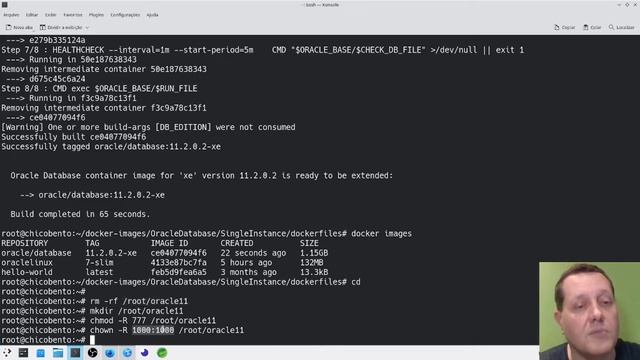Open the Plugins menu
The height and width of the screenshot is (360, 640).
(x=96, y=15)
